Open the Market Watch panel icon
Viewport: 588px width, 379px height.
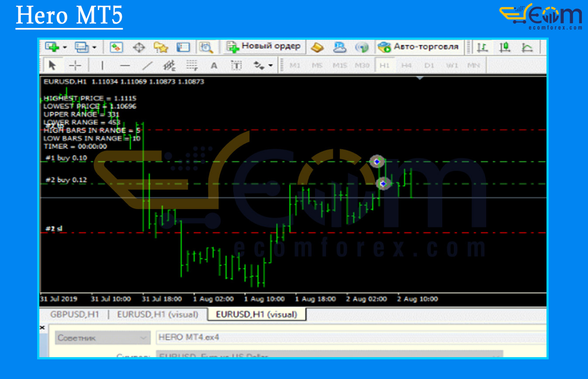coord(116,47)
